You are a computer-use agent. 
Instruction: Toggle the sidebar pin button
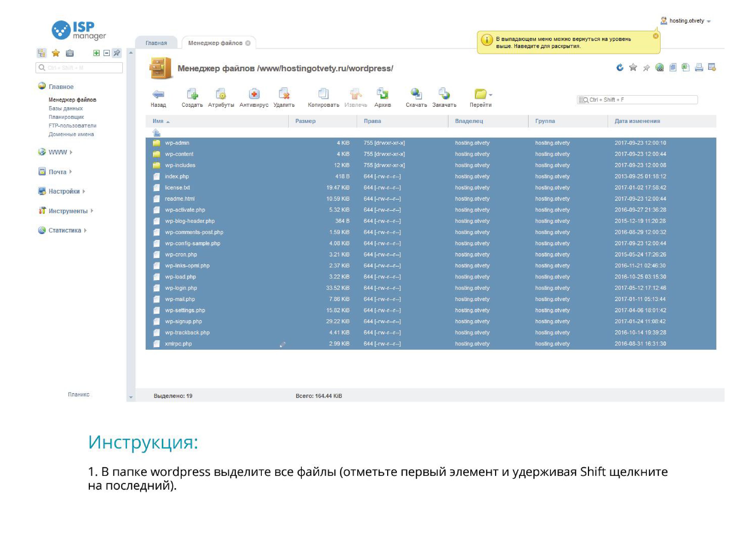(117, 53)
